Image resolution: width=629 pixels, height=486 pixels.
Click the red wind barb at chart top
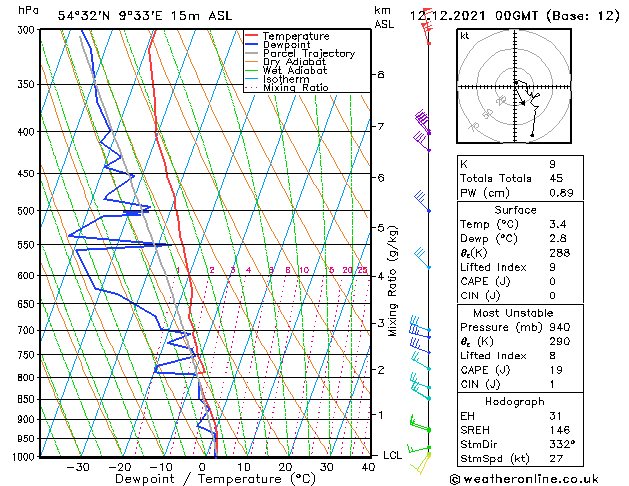[427, 25]
